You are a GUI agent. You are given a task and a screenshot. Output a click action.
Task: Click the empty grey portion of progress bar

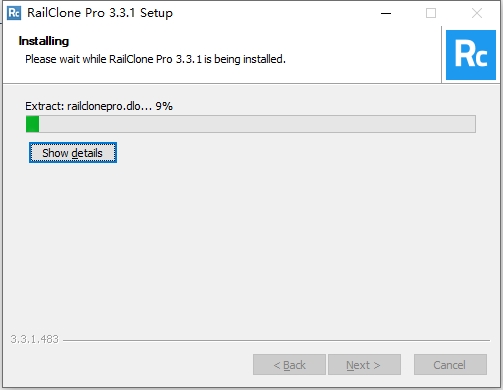[x=257, y=124]
